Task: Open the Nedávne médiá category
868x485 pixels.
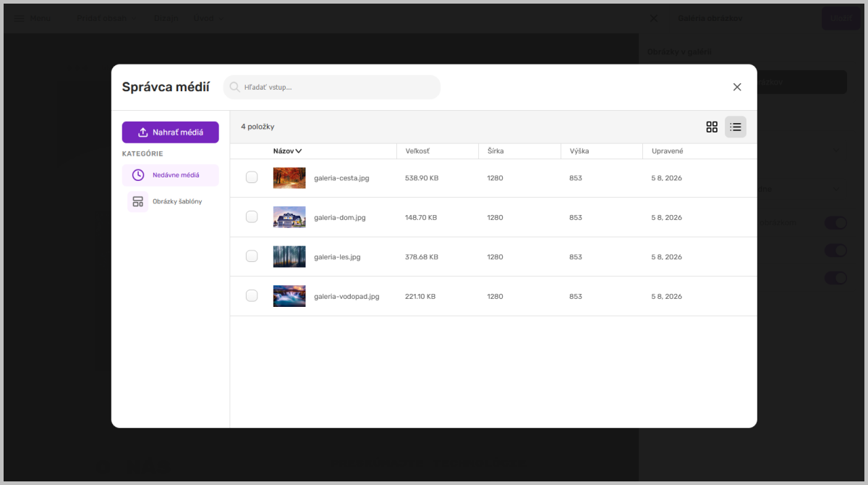Action: pyautogui.click(x=171, y=175)
